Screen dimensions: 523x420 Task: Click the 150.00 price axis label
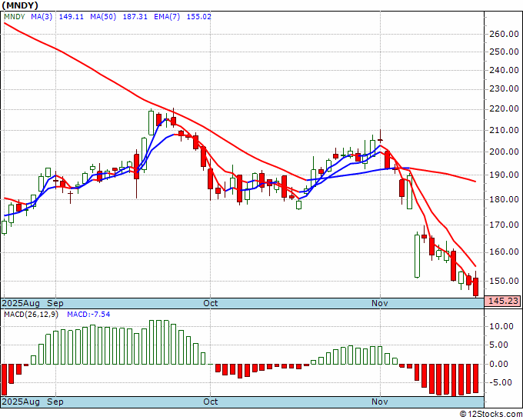tap(504, 281)
